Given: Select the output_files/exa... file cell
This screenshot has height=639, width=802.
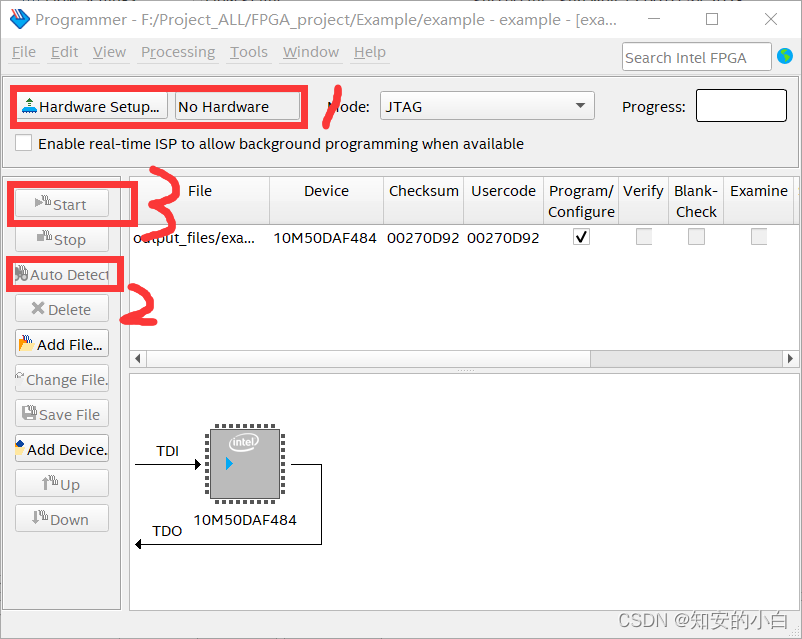Looking at the screenshot, I should pyautogui.click(x=199, y=238).
